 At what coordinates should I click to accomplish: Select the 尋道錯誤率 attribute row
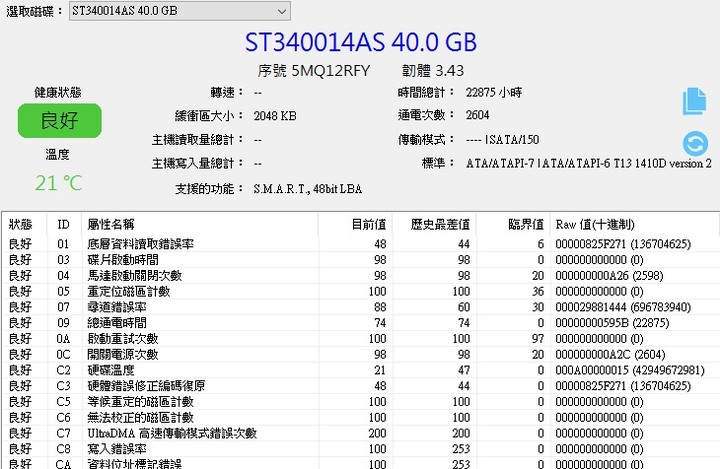click(361, 307)
